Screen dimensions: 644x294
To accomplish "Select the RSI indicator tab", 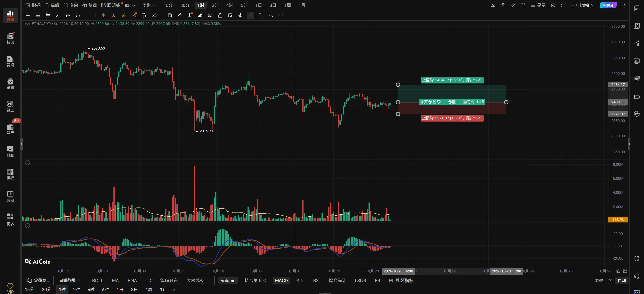I will click(x=316, y=280).
